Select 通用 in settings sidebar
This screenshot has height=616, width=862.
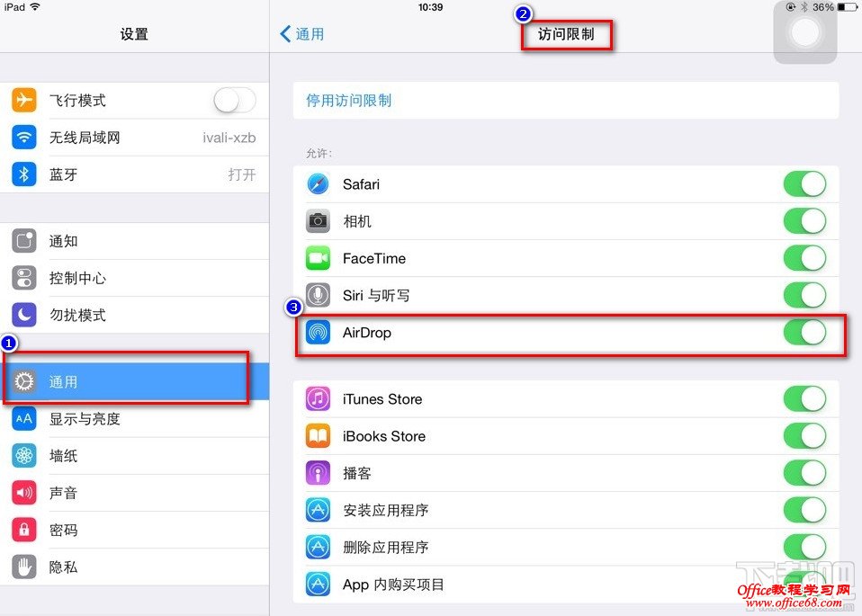point(135,381)
